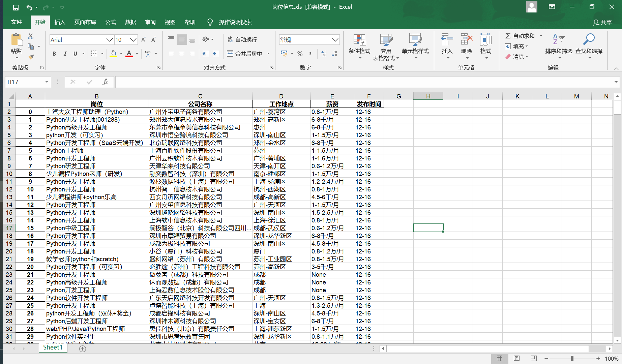The image size is (622, 364).
Task: Click the Increase Font Size icon
Action: (x=144, y=40)
